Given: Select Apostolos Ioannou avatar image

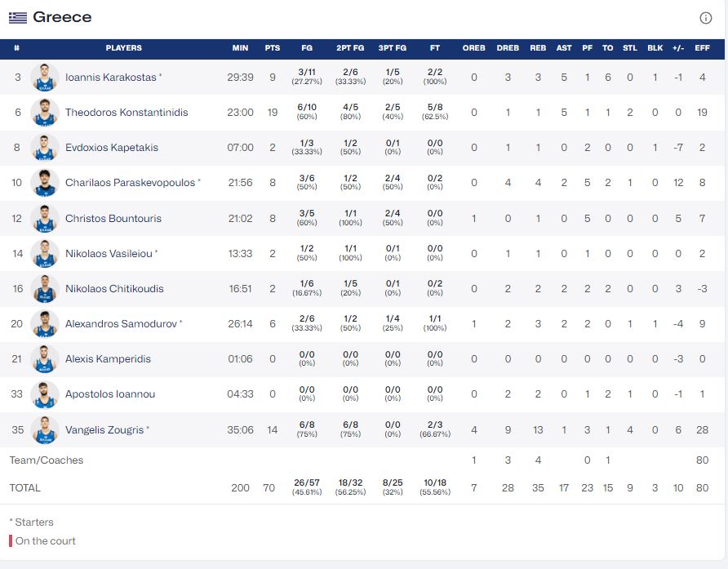Looking at the screenshot, I should pyautogui.click(x=45, y=394).
